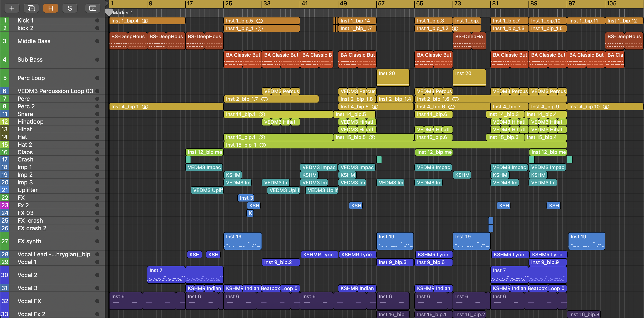Select the FX crash 2 track header

[53, 228]
